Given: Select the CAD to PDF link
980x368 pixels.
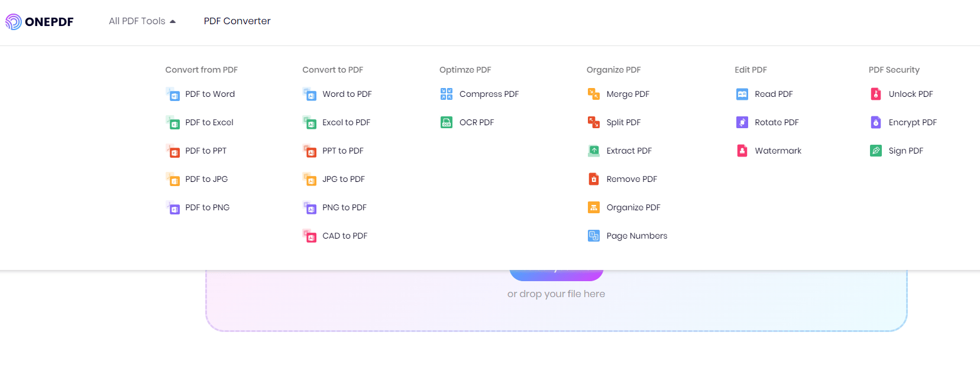Looking at the screenshot, I should [344, 236].
